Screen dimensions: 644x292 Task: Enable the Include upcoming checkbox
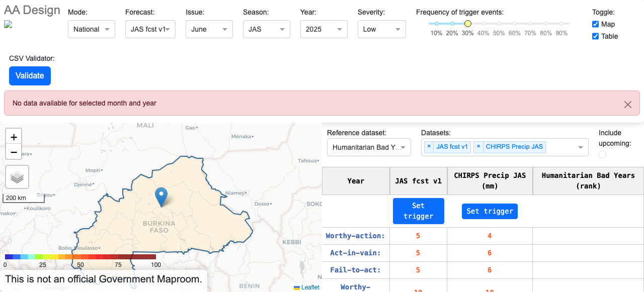[602, 154]
